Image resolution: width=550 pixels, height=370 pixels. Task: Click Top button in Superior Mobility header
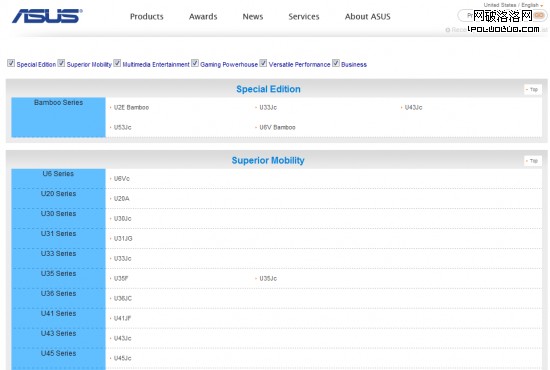tap(532, 161)
